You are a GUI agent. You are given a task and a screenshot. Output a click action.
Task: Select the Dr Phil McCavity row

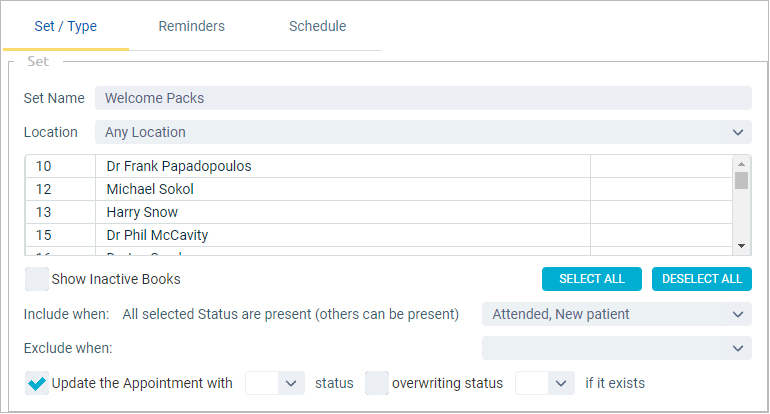379,235
